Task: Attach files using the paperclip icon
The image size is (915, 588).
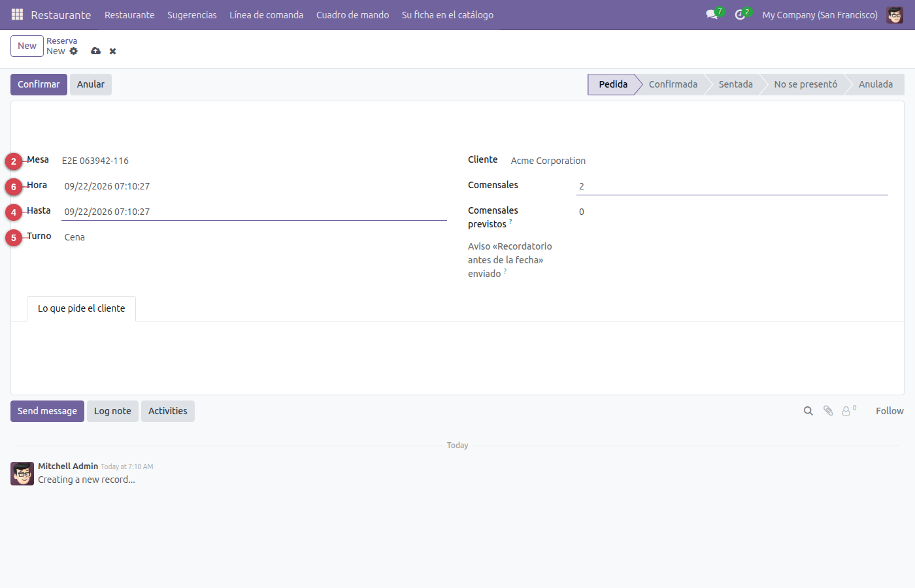Action: [828, 411]
